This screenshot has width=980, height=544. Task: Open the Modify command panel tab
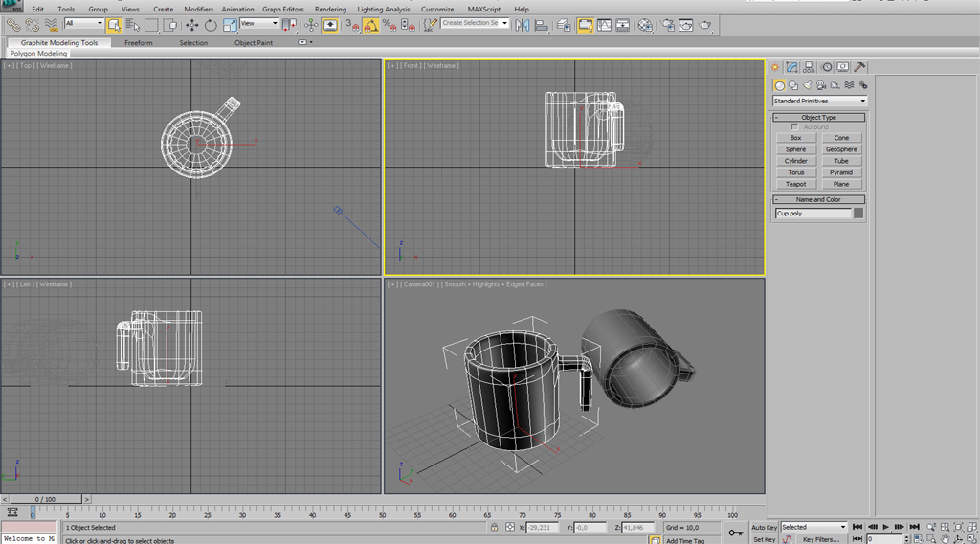click(x=792, y=67)
